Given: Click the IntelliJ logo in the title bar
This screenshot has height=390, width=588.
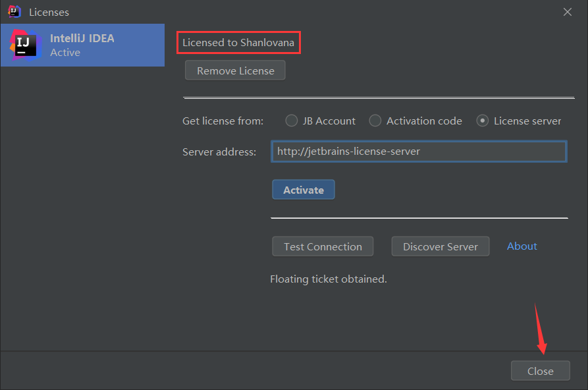Looking at the screenshot, I should point(14,12).
